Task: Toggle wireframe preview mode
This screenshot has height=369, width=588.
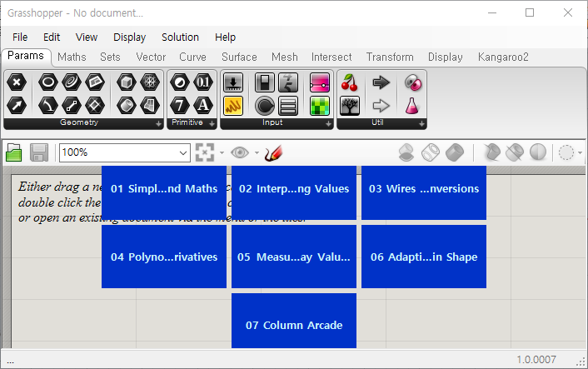Action: (431, 152)
